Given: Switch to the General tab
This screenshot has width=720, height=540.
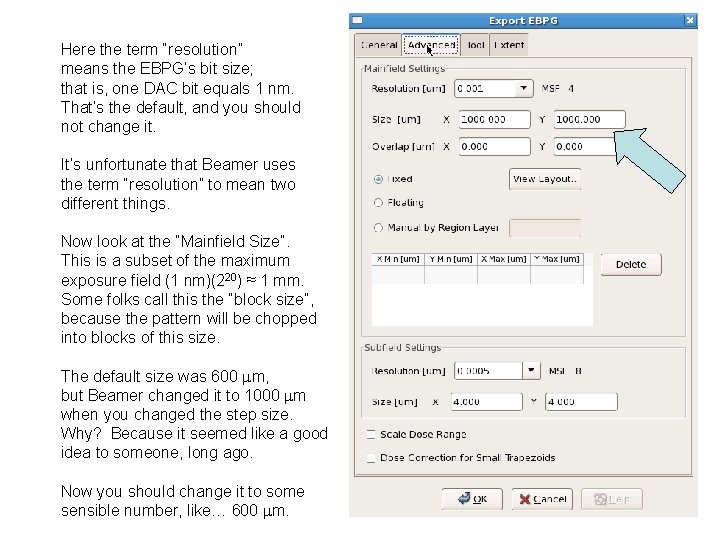Looking at the screenshot, I should point(379,45).
